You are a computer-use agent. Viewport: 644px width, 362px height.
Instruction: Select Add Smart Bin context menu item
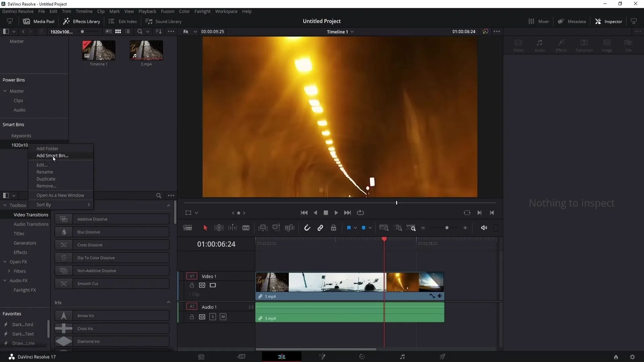point(53,156)
